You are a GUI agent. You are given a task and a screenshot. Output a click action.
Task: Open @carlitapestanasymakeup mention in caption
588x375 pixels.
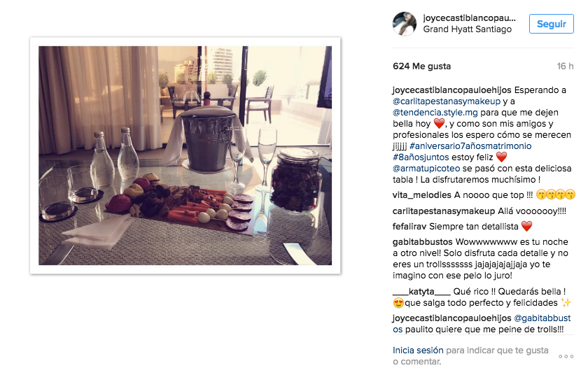(447, 101)
